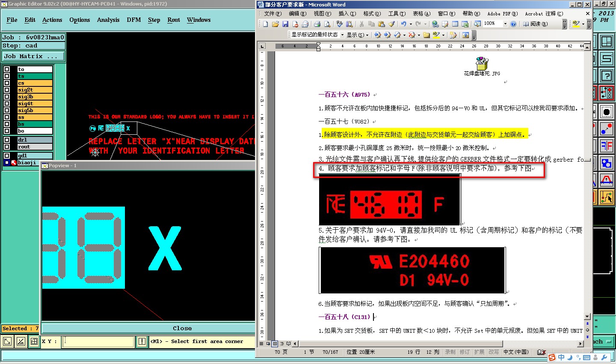Click the X Y coordinate input field
The height and width of the screenshot is (364, 616).
(x=99, y=341)
